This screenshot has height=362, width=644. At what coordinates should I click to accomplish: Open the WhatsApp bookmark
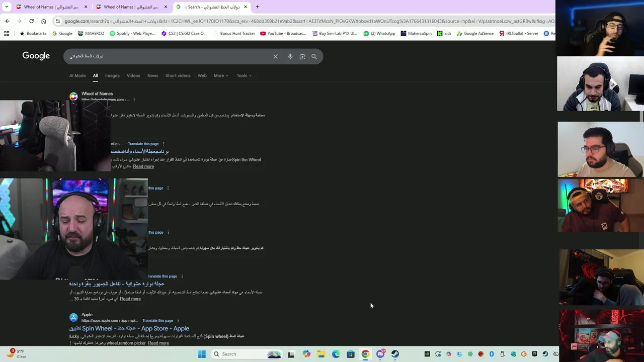(x=379, y=34)
